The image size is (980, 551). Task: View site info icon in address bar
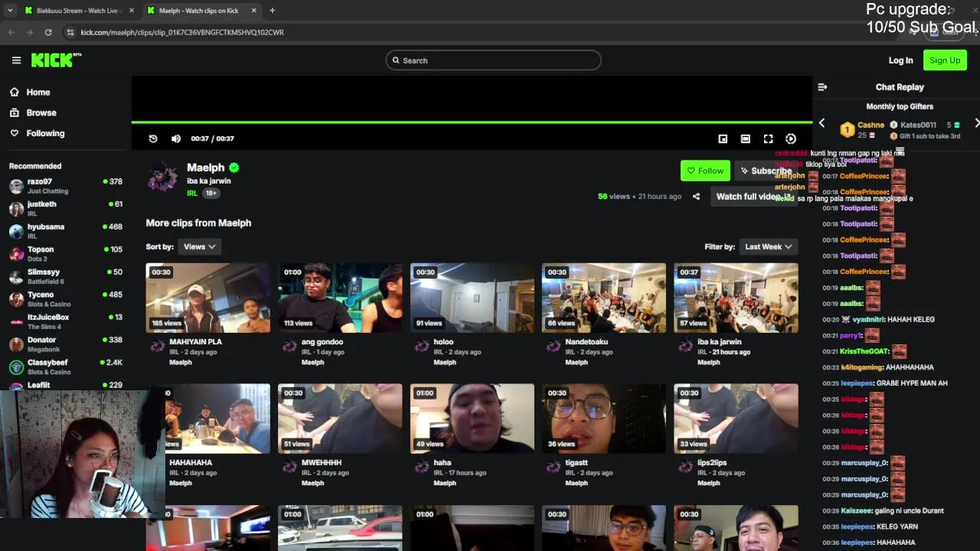pyautogui.click(x=70, y=32)
